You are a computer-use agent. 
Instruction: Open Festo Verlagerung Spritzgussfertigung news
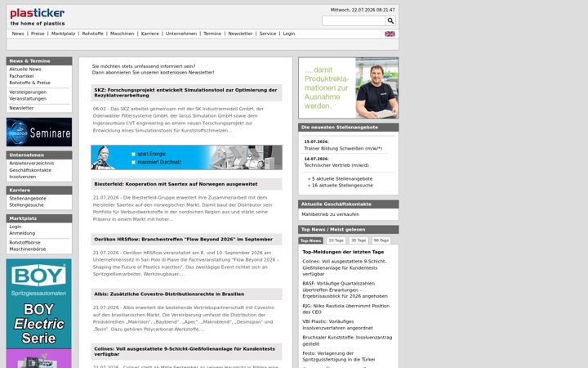(339, 357)
